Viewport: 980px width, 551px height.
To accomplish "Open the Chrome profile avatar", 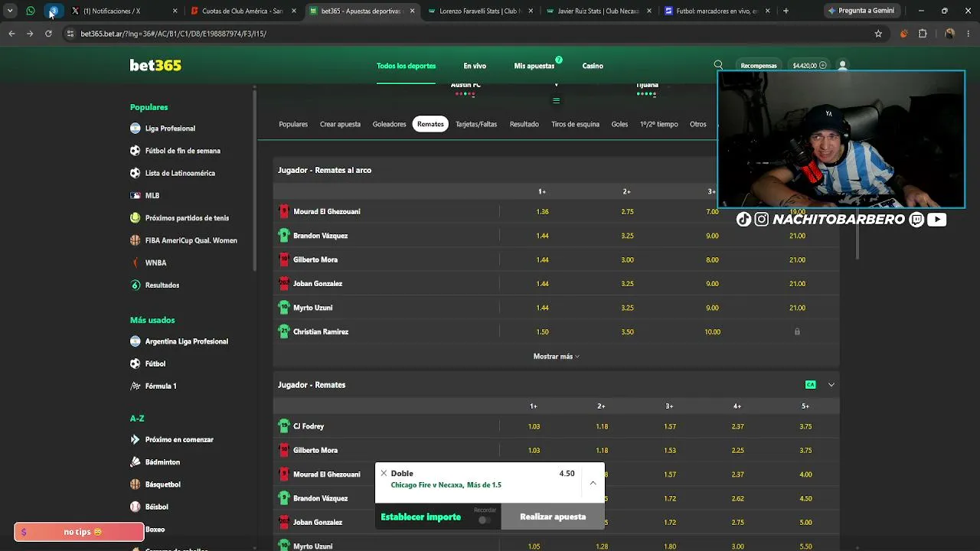I will pyautogui.click(x=949, y=34).
